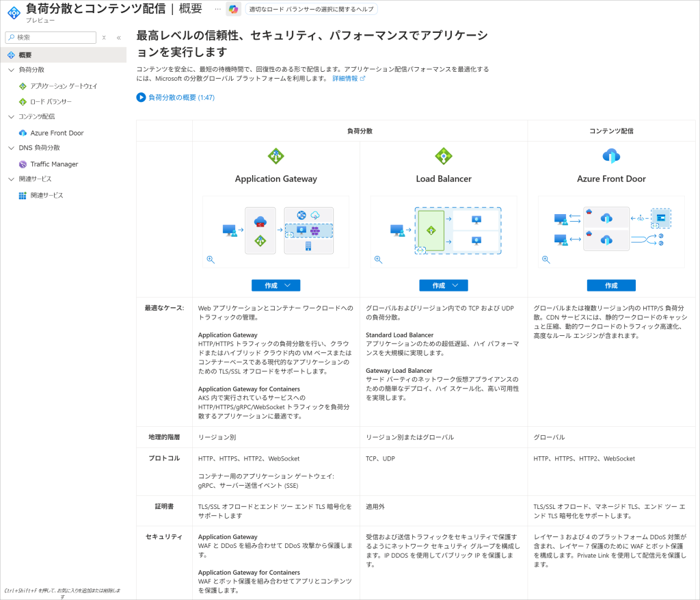The height and width of the screenshot is (600, 700).
Task: Collapse the sidebar with the double chevron
Action: click(x=118, y=38)
